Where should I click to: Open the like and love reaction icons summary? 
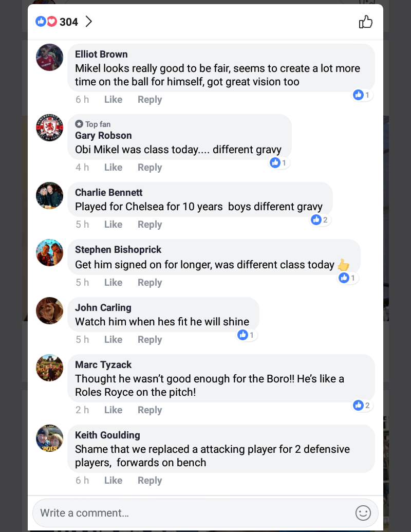point(46,22)
